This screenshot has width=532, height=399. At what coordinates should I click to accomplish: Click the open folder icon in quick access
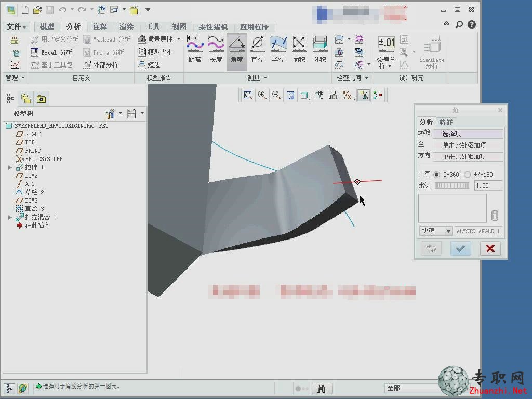[x=37, y=10]
